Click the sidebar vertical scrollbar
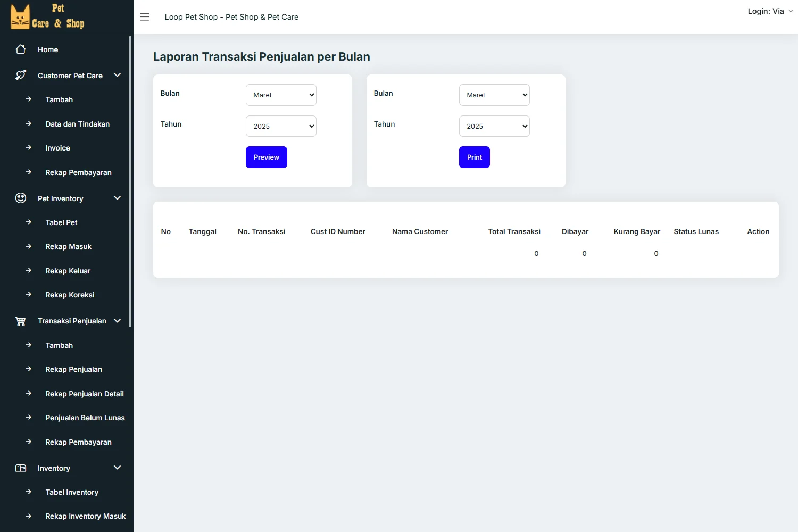 click(x=130, y=181)
